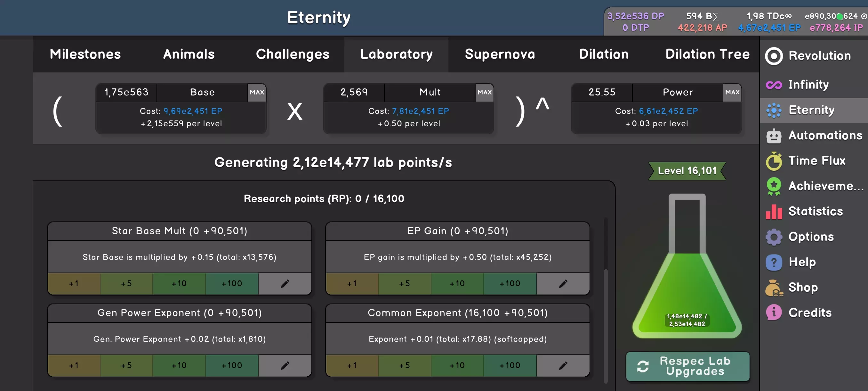The height and width of the screenshot is (391, 868).
Task: Click the Options gear icon
Action: point(774,237)
